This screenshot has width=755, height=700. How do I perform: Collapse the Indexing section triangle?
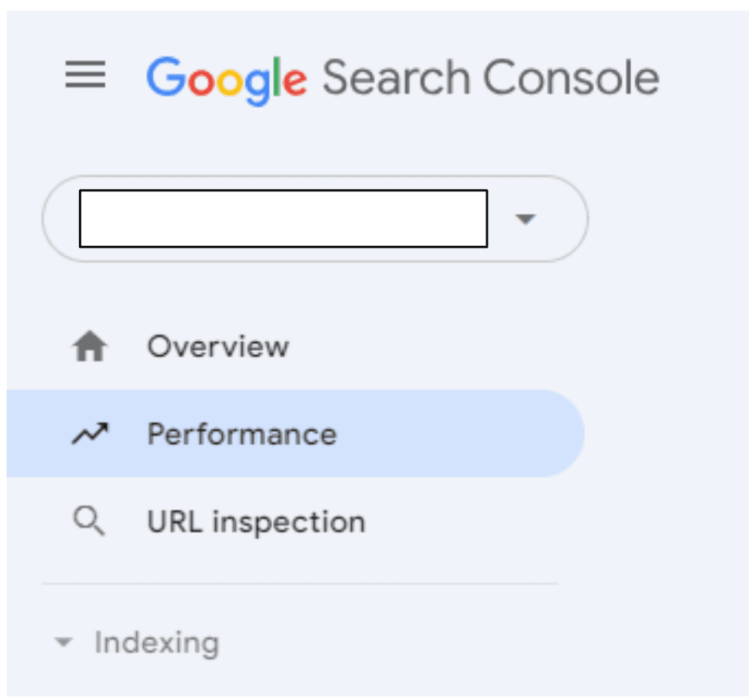tap(64, 642)
